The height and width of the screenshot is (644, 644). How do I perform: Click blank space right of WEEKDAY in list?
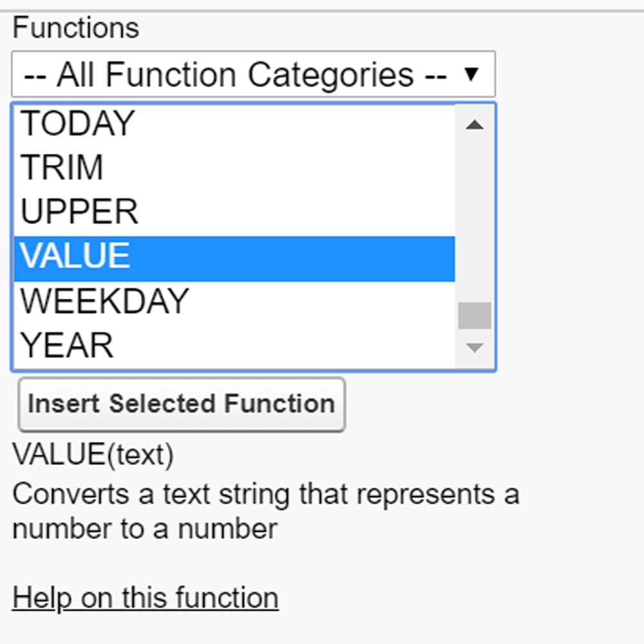322,301
